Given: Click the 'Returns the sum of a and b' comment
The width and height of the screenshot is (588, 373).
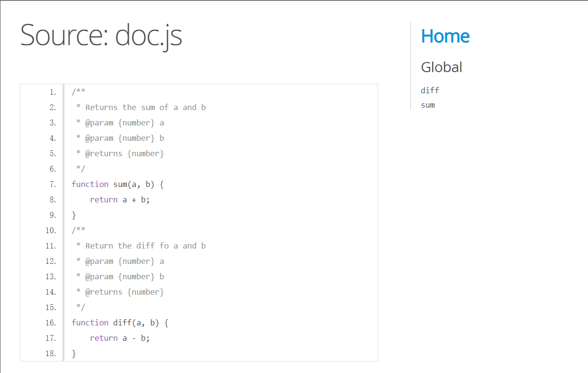Looking at the screenshot, I should coord(145,108).
